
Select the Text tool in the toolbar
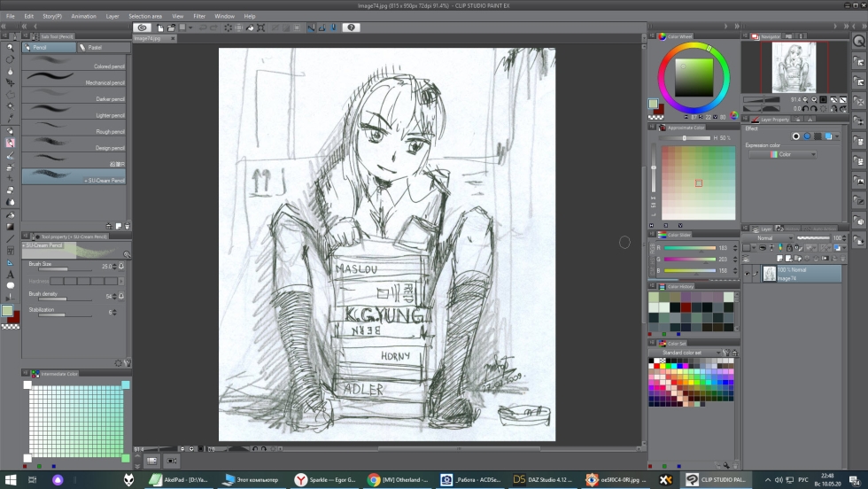click(x=10, y=274)
